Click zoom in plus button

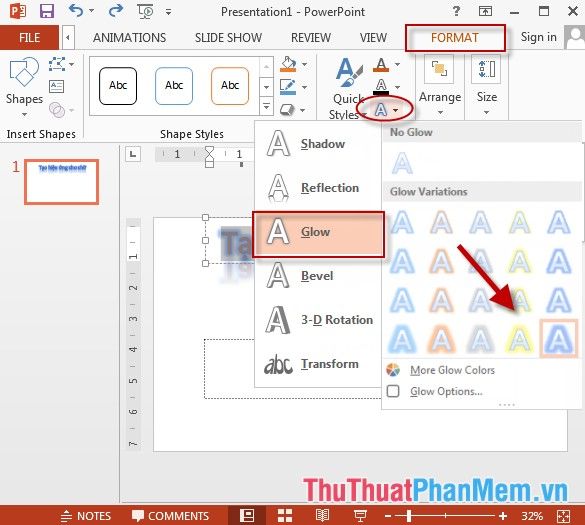pos(503,516)
